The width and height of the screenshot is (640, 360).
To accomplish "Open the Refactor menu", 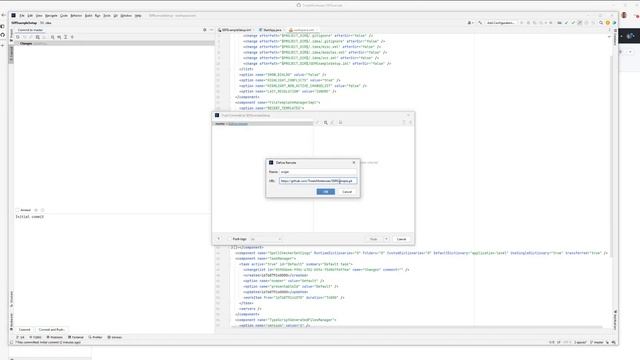I will (x=76, y=16).
